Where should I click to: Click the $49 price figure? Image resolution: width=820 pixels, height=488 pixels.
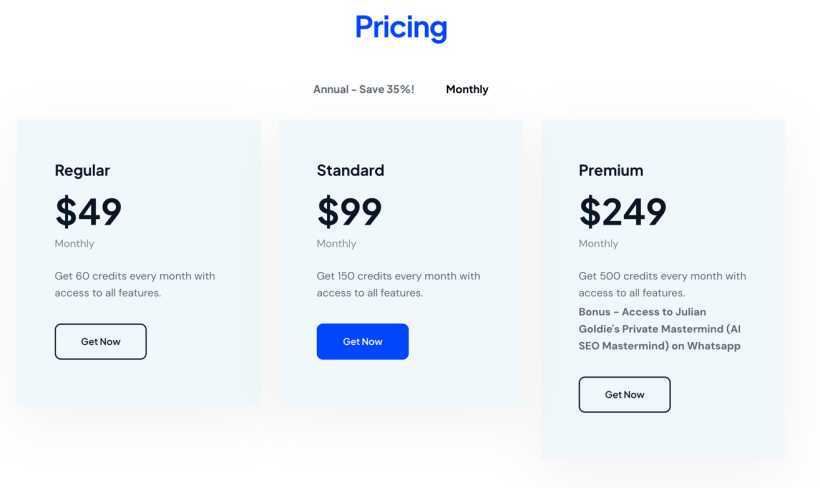[88, 211]
